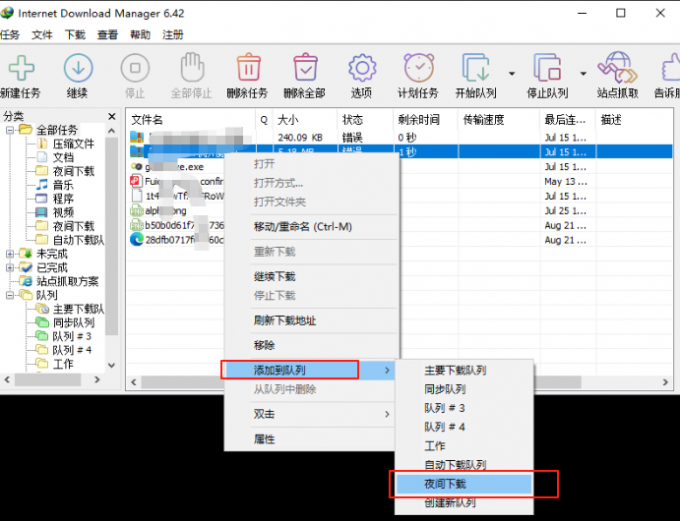Click the Stop (停止) toolbar icon
This screenshot has height=521, width=680.
coord(135,68)
